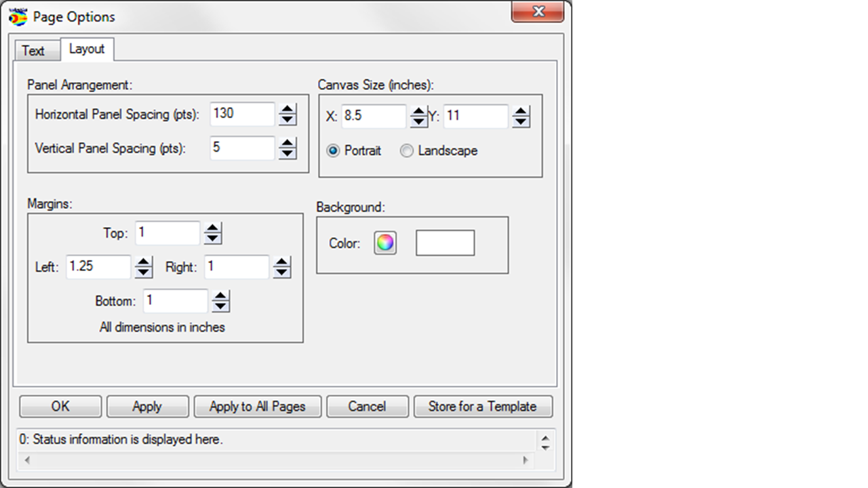868x488 pixels.
Task: Increase Canvas Size X value with up arrow
Action: (x=418, y=111)
